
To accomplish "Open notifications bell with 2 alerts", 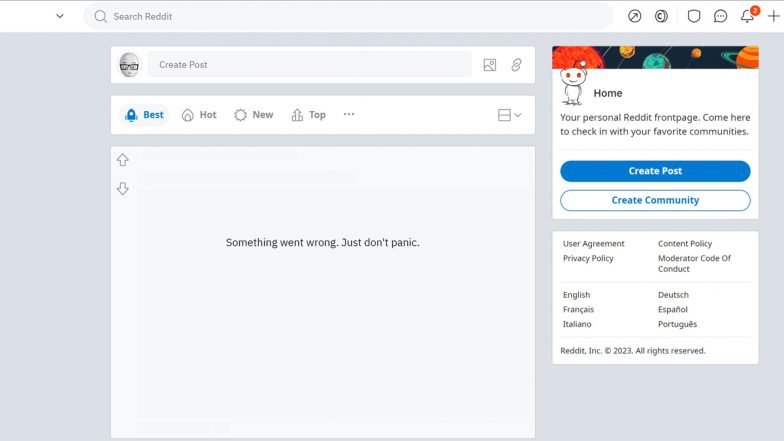I will pyautogui.click(x=748, y=16).
